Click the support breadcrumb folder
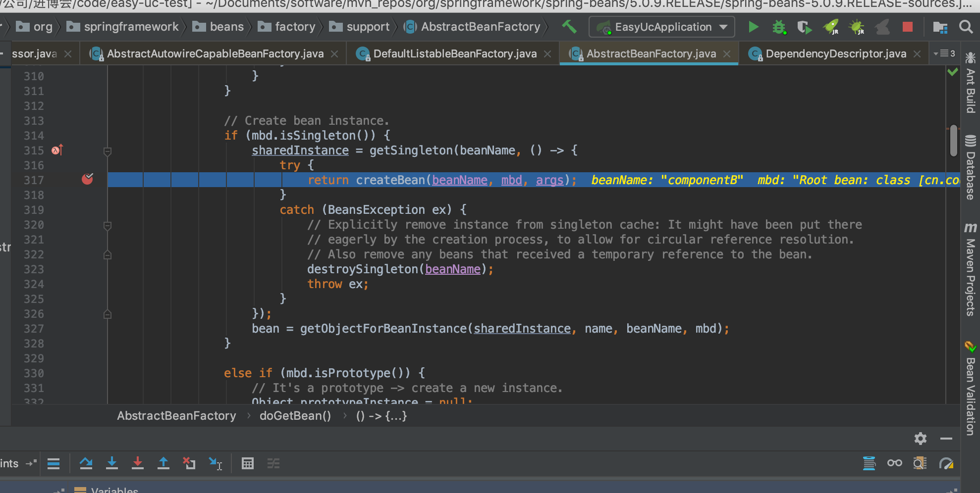Viewport: 980px width, 493px height. pos(359,27)
